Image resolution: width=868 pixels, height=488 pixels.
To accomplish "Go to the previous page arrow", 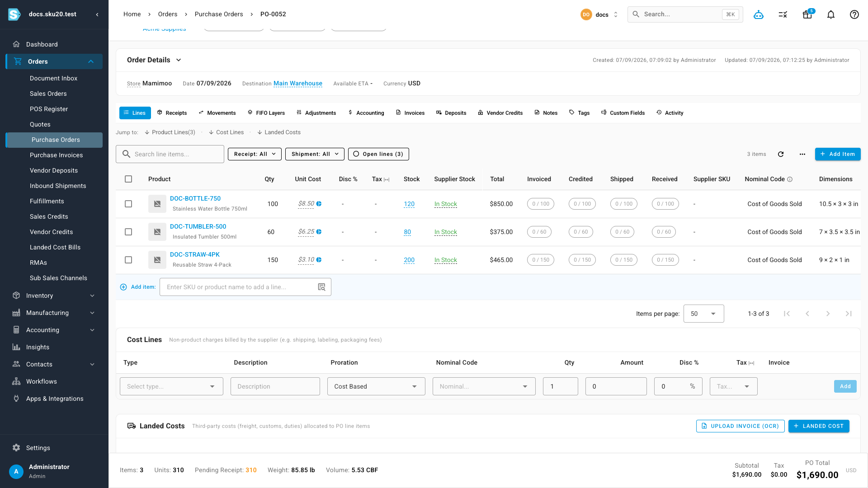I will pyautogui.click(x=807, y=314).
